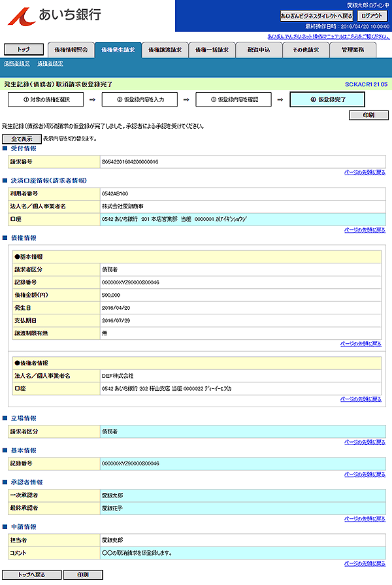Click step ① 対象の債権を選択

[46, 99]
